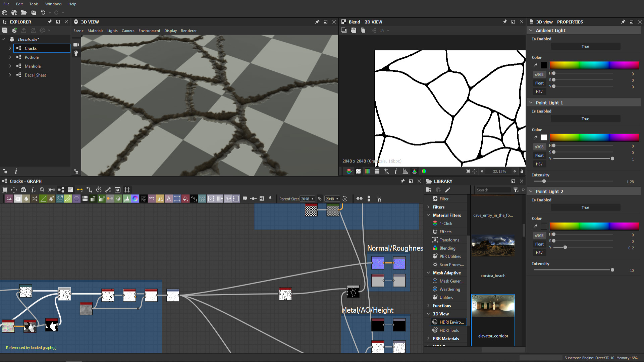
Task: Click the library pencil edit icon
Action: pos(447,190)
